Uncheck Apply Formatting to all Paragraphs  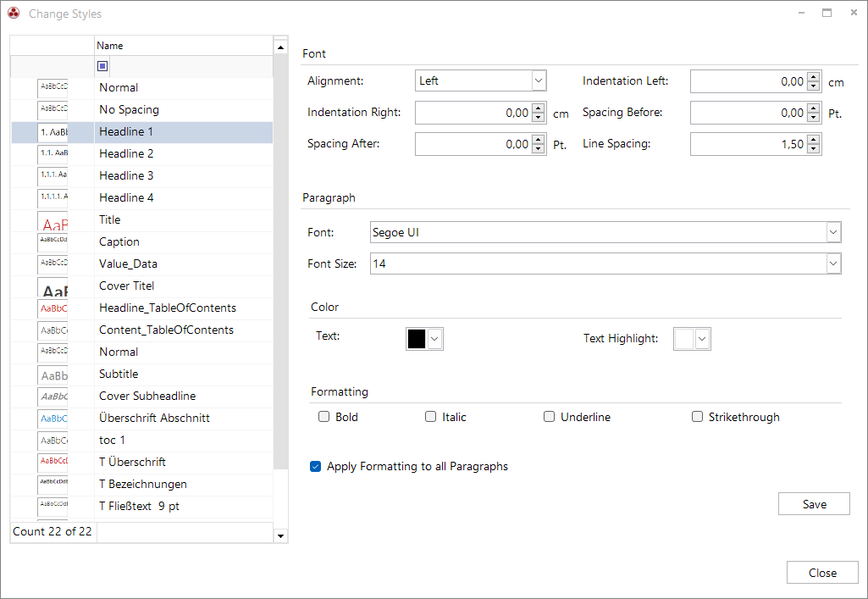point(316,467)
